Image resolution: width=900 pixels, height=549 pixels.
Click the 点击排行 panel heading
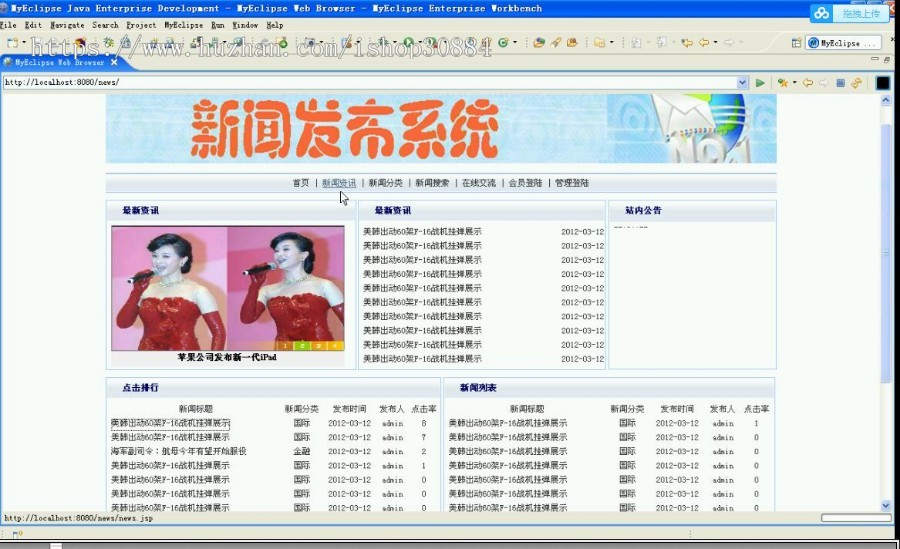[141, 388]
